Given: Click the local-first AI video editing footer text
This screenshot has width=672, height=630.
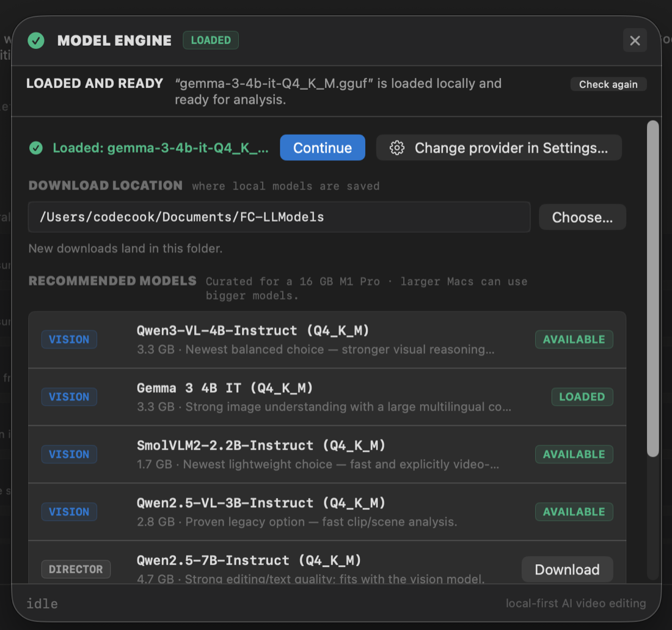Looking at the screenshot, I should pyautogui.click(x=575, y=604).
